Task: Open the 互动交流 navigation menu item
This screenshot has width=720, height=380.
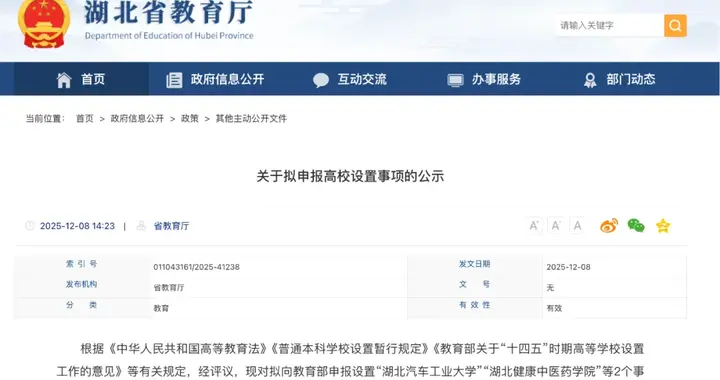Action: click(x=350, y=79)
